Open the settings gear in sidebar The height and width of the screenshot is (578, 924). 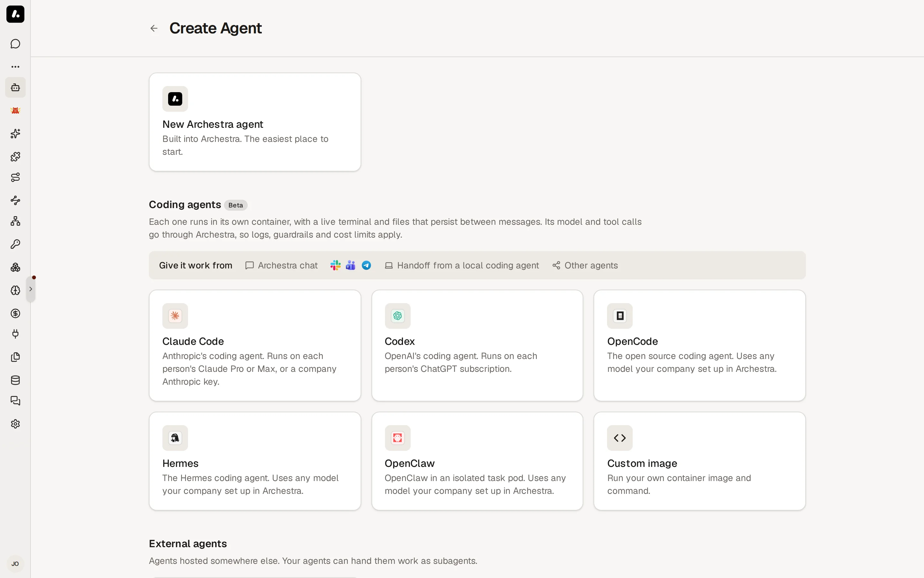point(15,424)
